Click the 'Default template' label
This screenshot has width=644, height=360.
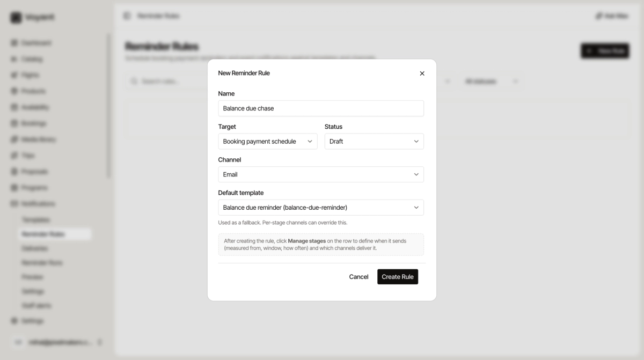pos(241,193)
